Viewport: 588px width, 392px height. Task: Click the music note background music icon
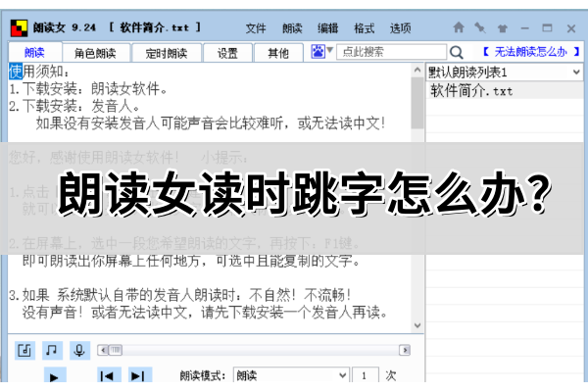pyautogui.click(x=52, y=351)
